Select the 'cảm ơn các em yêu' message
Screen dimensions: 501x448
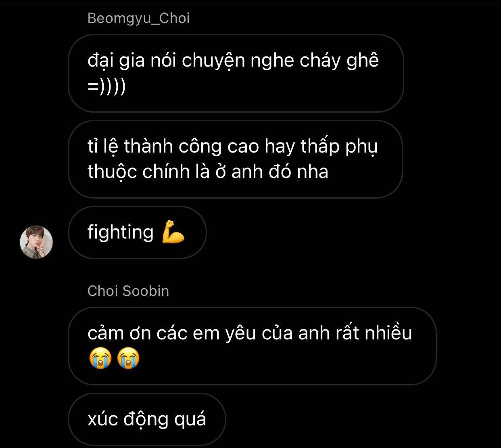click(x=252, y=346)
